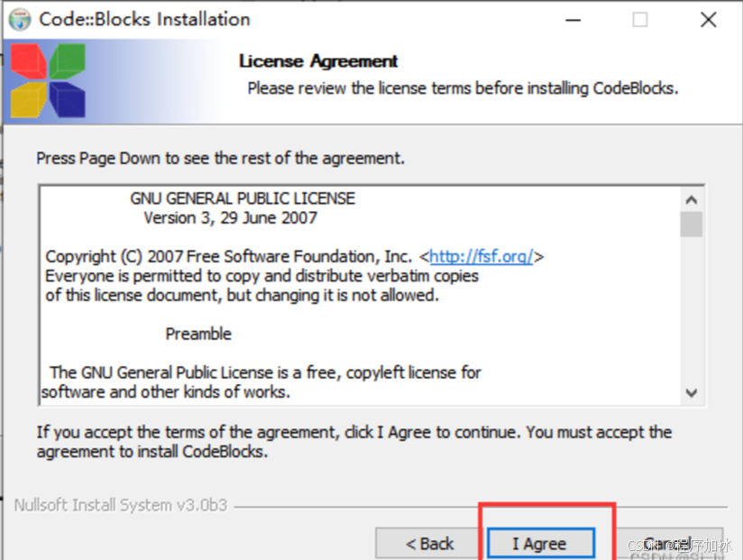This screenshot has height=560, width=743.
Task: Click the I Agree button
Action: tap(539, 543)
